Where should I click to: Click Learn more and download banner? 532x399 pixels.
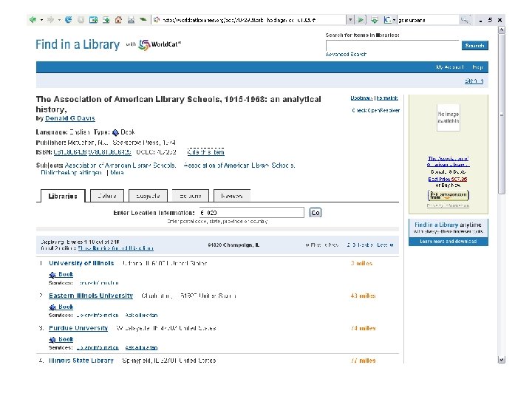[449, 242]
